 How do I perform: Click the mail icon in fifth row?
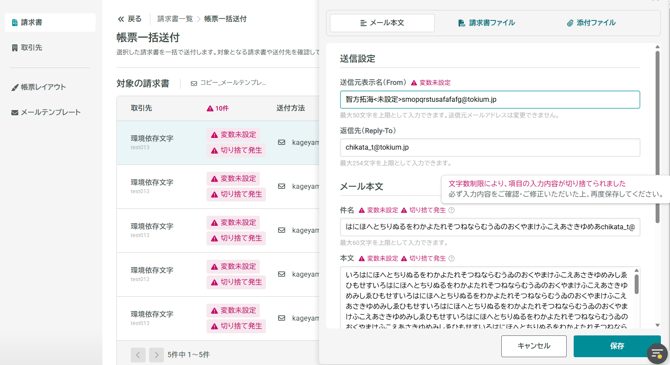click(282, 318)
